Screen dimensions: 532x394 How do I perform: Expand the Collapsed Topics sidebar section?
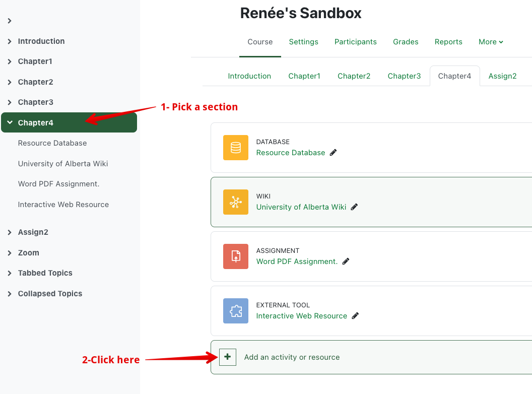pos(10,294)
